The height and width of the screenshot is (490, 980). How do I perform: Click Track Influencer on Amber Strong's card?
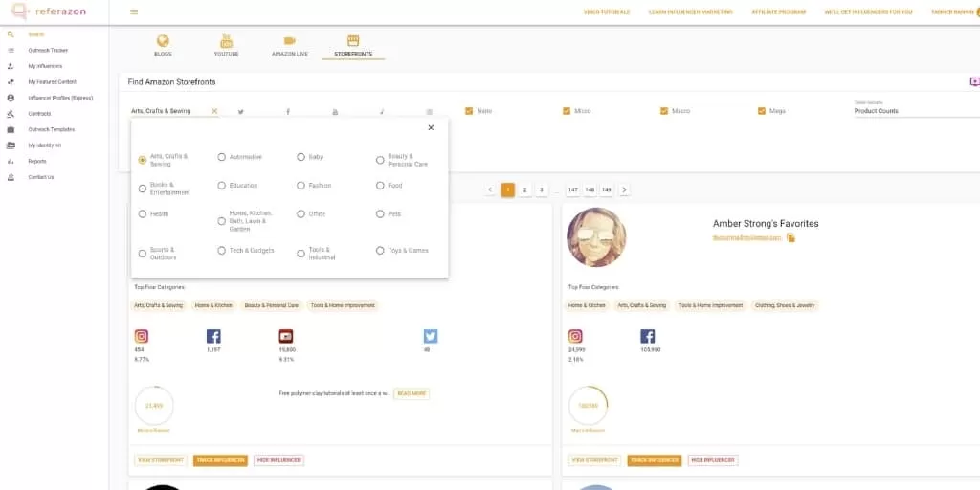coord(655,460)
